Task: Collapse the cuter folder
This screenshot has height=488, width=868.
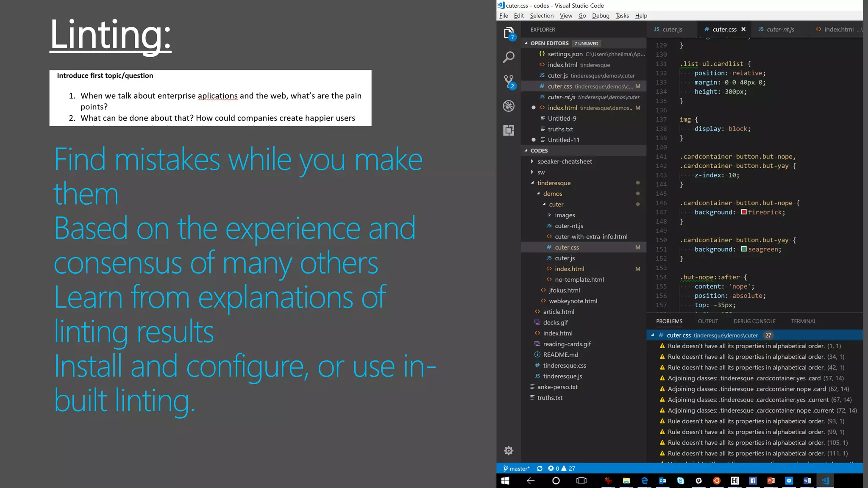Action: click(544, 204)
